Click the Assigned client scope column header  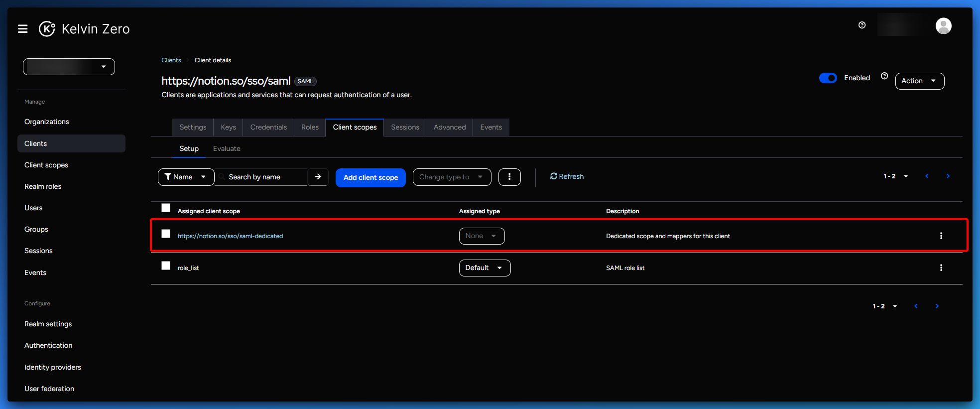(209, 211)
